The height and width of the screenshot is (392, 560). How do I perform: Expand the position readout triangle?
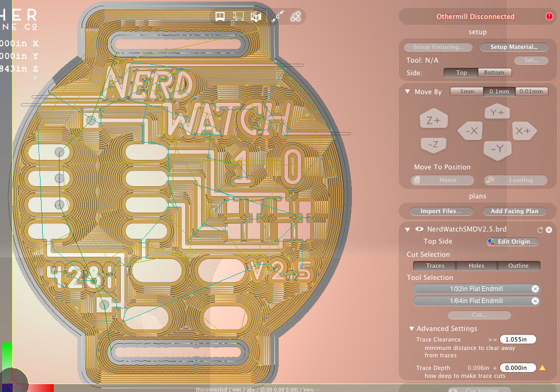pyautogui.click(x=35, y=77)
